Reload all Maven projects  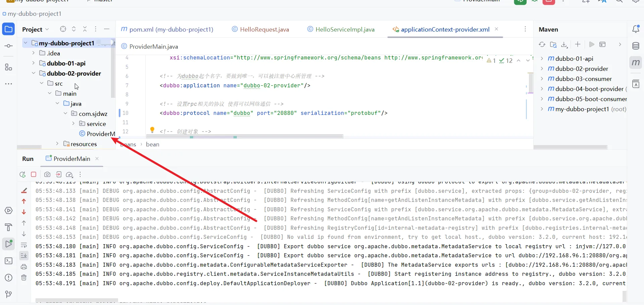coord(542,44)
